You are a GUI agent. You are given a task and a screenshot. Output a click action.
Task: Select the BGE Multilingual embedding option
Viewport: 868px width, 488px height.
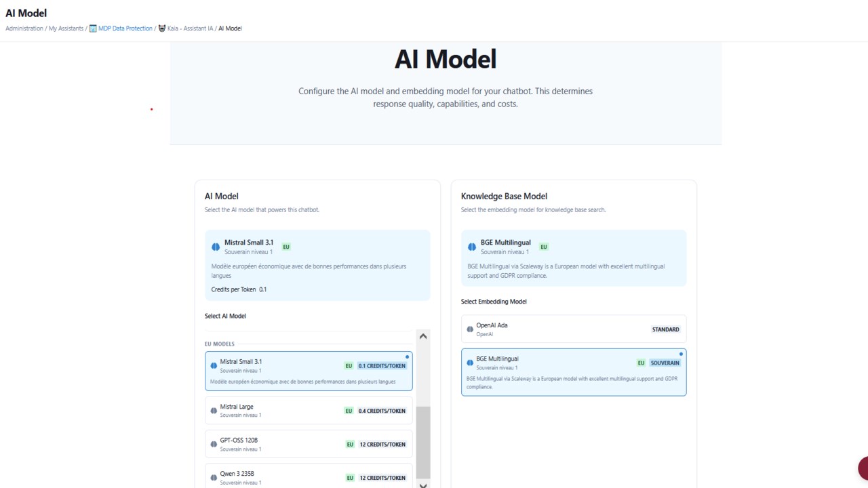click(x=574, y=372)
